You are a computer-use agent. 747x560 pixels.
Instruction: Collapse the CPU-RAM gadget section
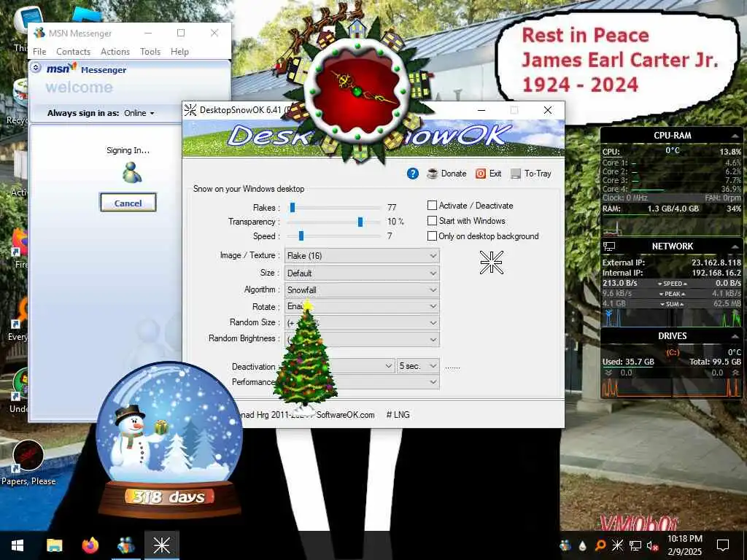tap(735, 136)
